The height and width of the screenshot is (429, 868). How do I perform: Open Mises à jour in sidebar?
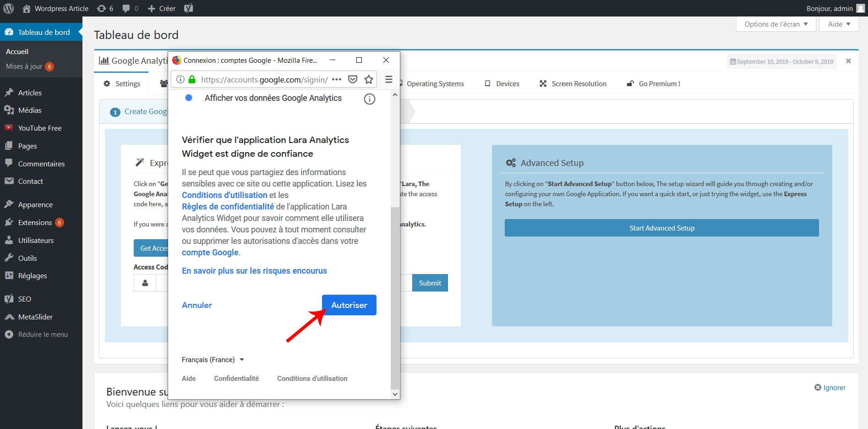coord(30,66)
